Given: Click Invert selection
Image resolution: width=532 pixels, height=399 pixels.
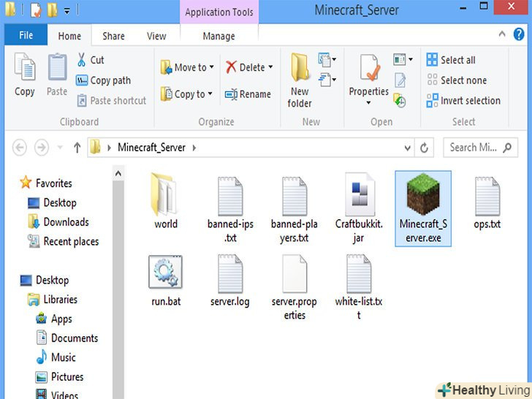Looking at the screenshot, I should click(463, 100).
